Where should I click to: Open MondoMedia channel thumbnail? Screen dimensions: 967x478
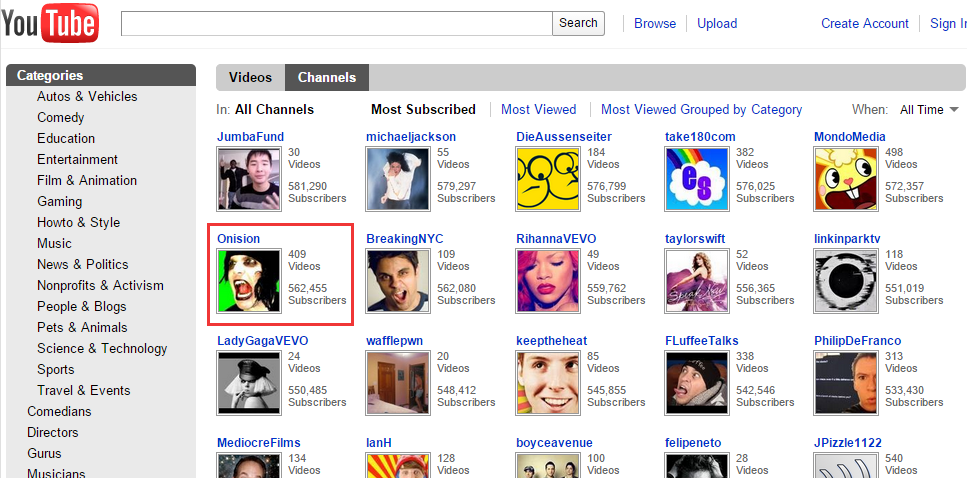[846, 179]
